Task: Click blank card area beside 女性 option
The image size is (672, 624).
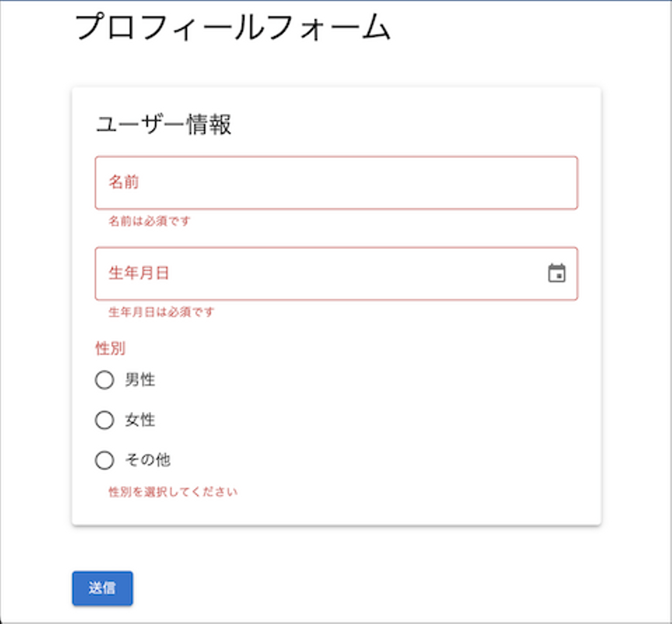Action: (373, 420)
